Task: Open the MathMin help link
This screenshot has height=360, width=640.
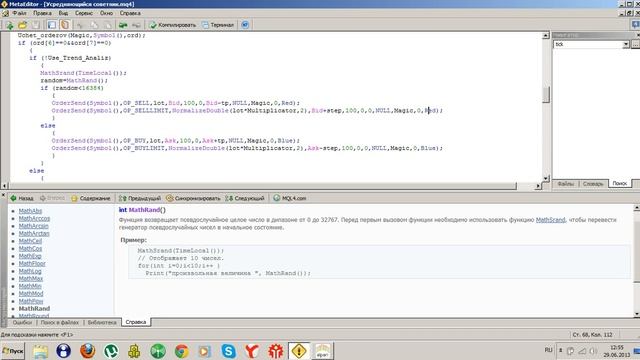Action: pyautogui.click(x=30, y=286)
